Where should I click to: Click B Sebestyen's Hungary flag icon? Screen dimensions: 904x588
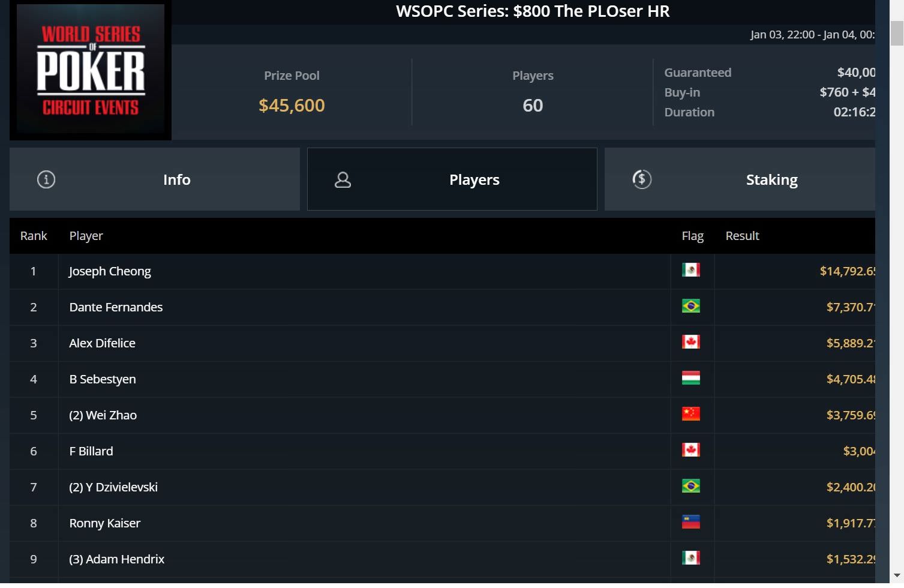tap(691, 378)
